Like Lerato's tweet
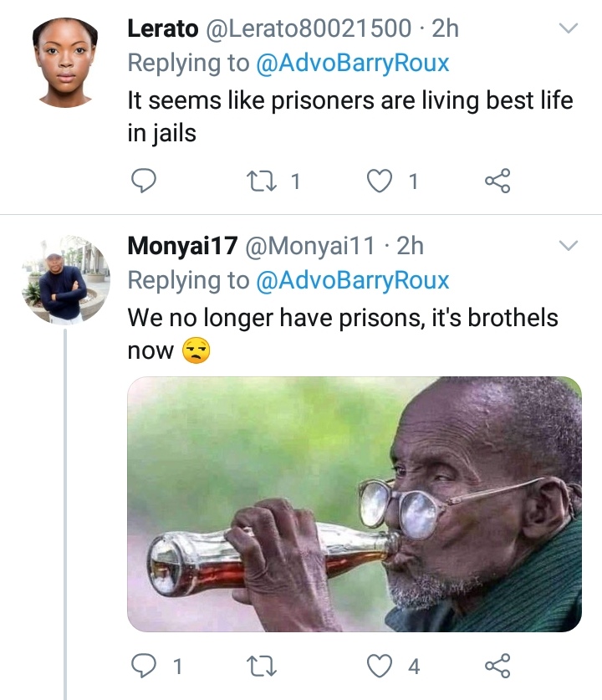The width and height of the screenshot is (602, 700). pyautogui.click(x=380, y=181)
